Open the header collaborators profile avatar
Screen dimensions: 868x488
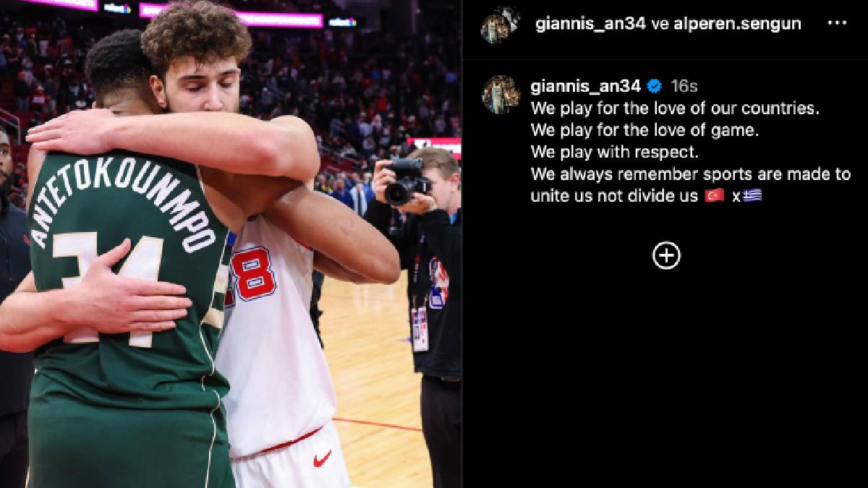[501, 25]
